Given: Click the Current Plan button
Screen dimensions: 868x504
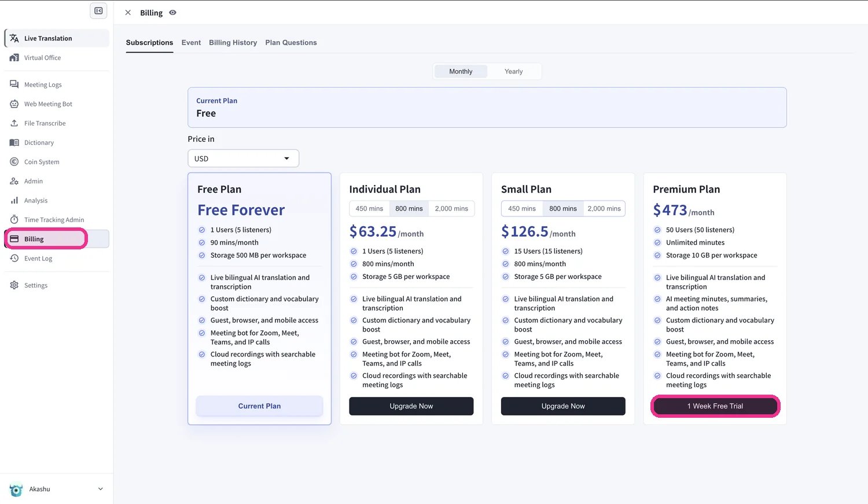Looking at the screenshot, I should click(259, 406).
